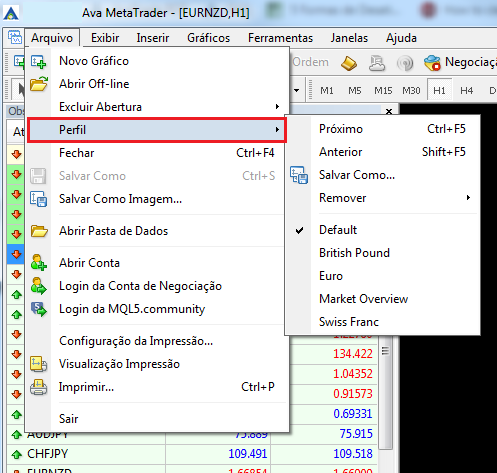
Task: Open the Inserir menu
Action: pos(153,38)
